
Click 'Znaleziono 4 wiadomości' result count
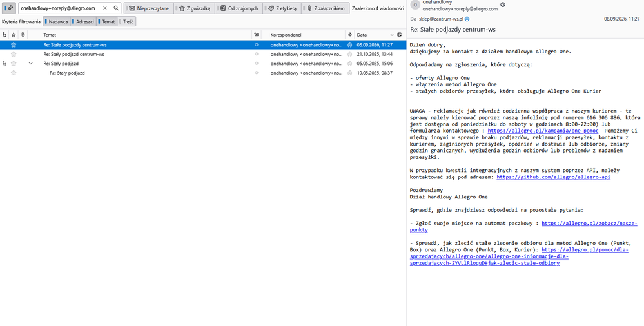378,8
